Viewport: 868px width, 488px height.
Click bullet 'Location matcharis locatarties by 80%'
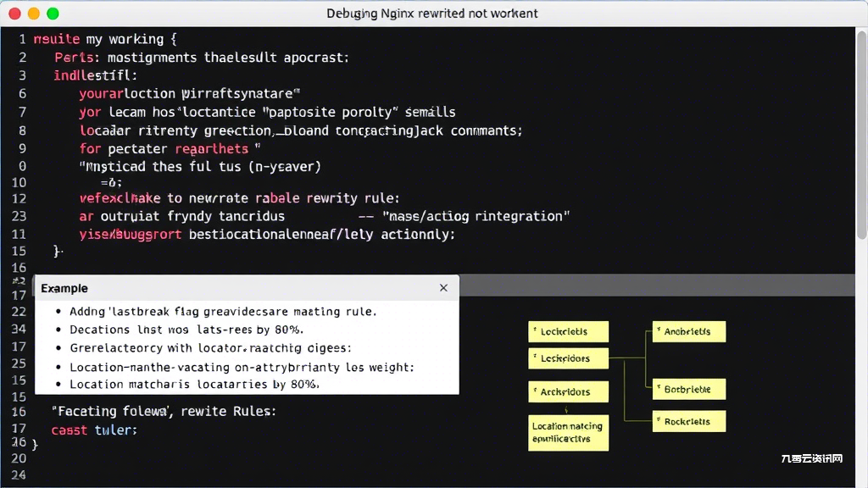point(194,384)
